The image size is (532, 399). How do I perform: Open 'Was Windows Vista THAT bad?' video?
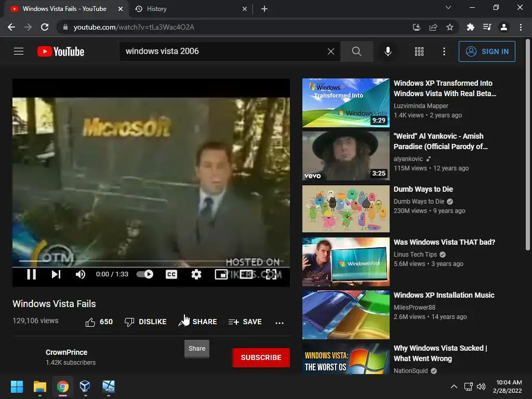445,242
